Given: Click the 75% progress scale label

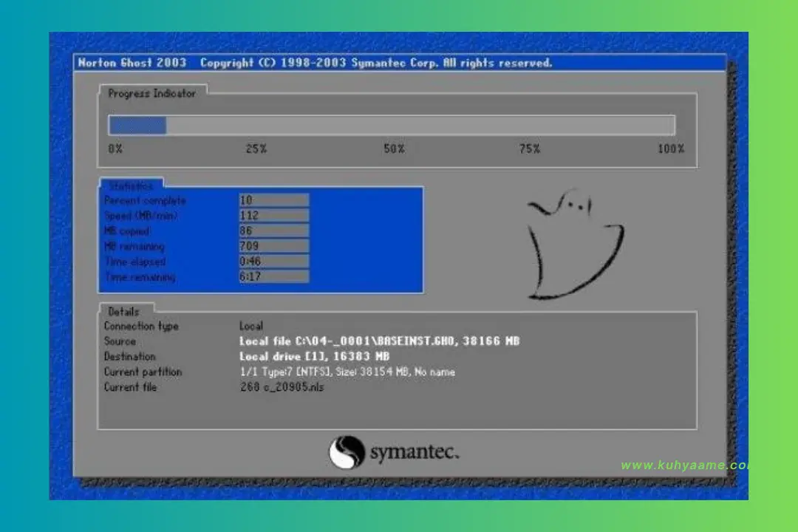Looking at the screenshot, I should pyautogui.click(x=529, y=149).
